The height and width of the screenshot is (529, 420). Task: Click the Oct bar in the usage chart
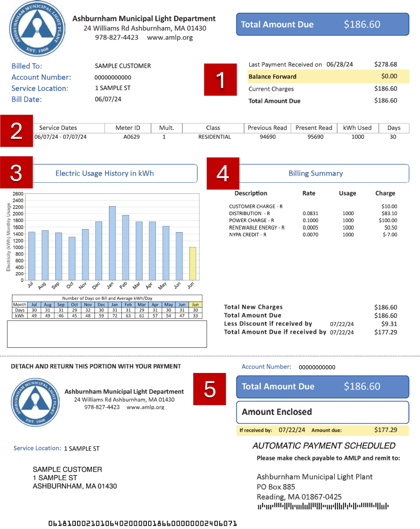pos(72,258)
